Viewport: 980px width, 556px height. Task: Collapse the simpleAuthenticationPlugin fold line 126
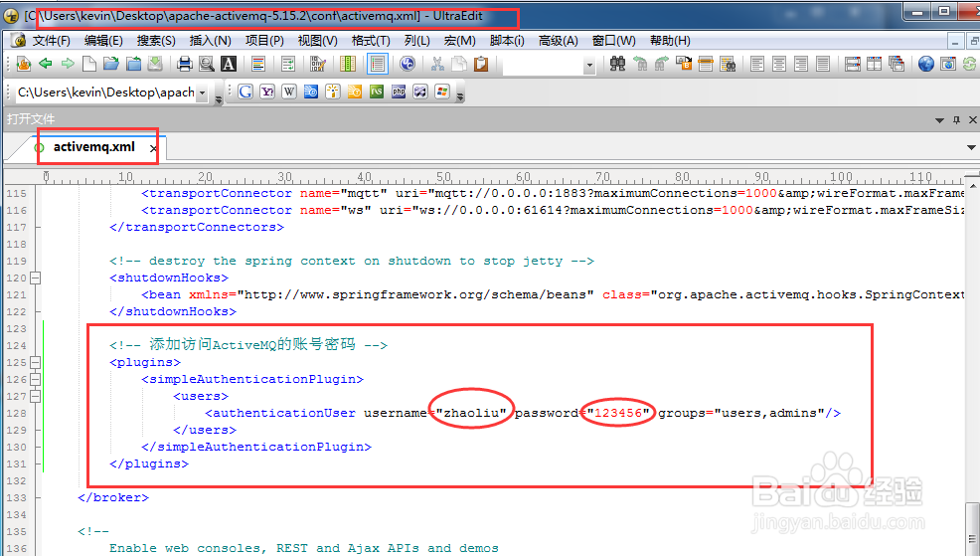[36, 379]
